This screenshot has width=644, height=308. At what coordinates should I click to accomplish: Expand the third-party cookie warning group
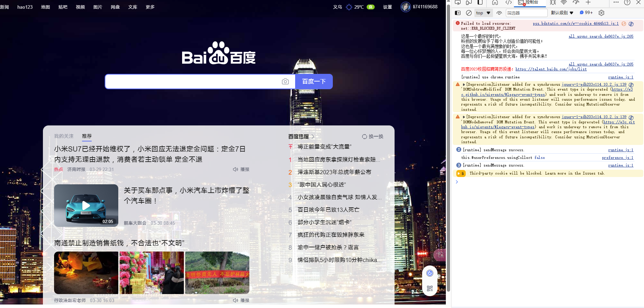click(x=460, y=174)
